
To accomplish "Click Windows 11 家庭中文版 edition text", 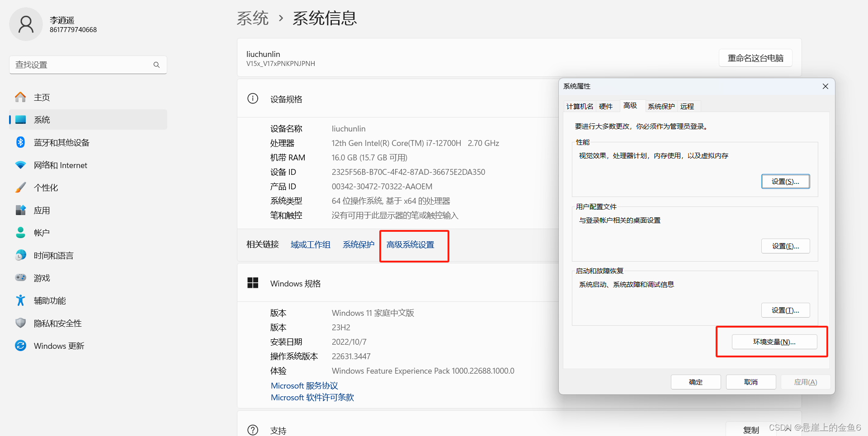I will click(373, 313).
